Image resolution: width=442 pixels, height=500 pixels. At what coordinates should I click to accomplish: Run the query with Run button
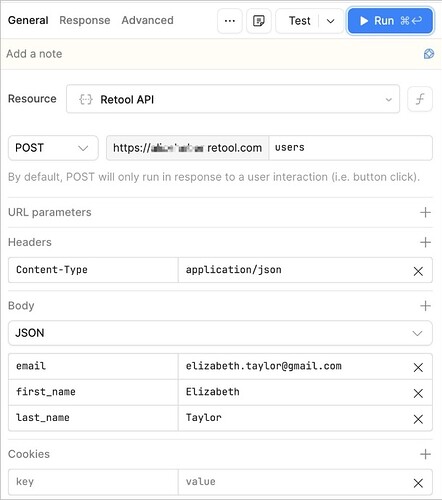390,21
